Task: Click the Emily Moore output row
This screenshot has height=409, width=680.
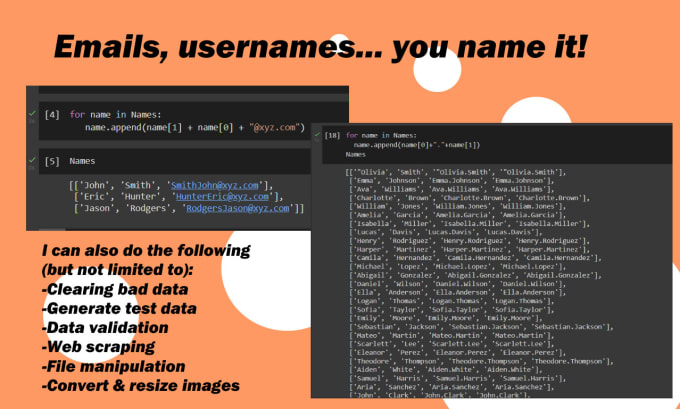Action: pyautogui.click(x=445, y=318)
